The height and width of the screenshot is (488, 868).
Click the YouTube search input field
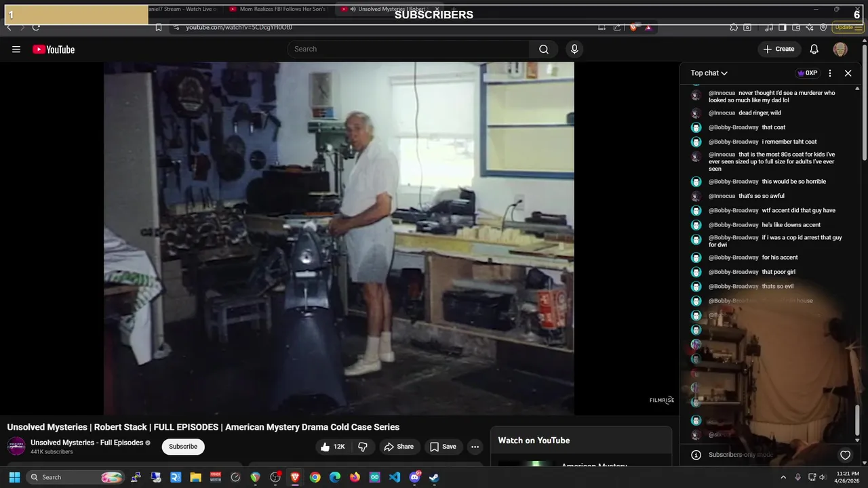[409, 49]
